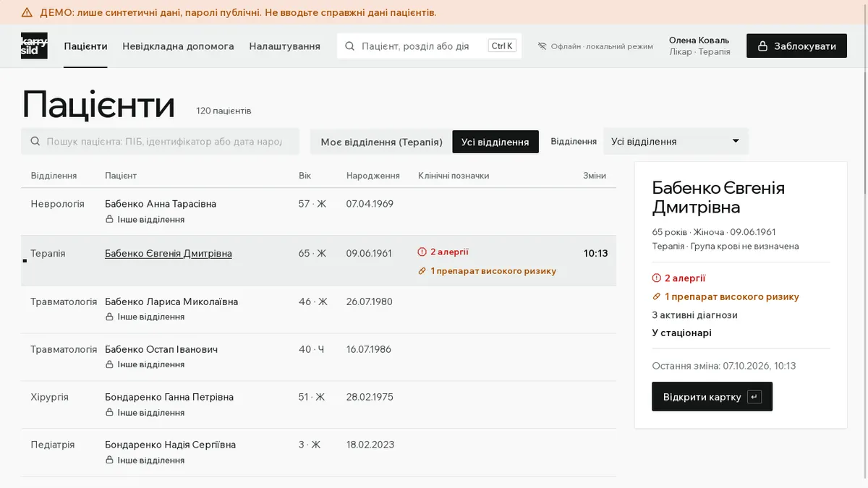Click the lock icon under Бабенко Анна Тарасівна
The height and width of the screenshot is (488, 868).
point(110,220)
